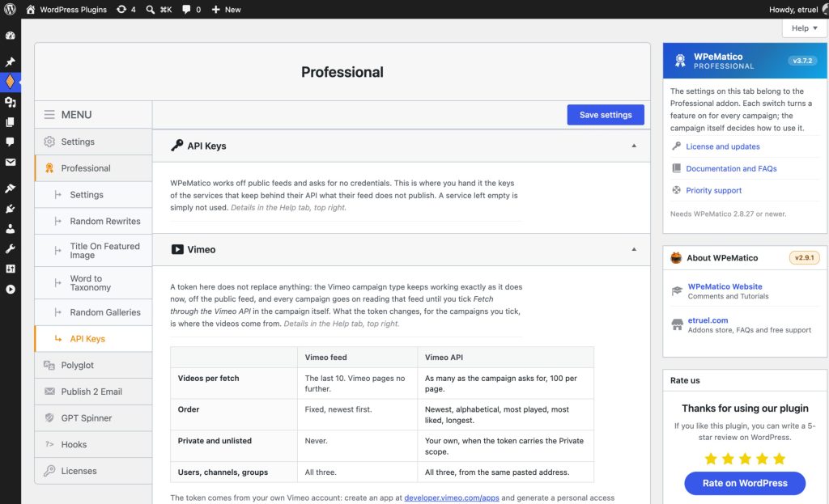Open Users from the admin sidebar

[x=10, y=229]
